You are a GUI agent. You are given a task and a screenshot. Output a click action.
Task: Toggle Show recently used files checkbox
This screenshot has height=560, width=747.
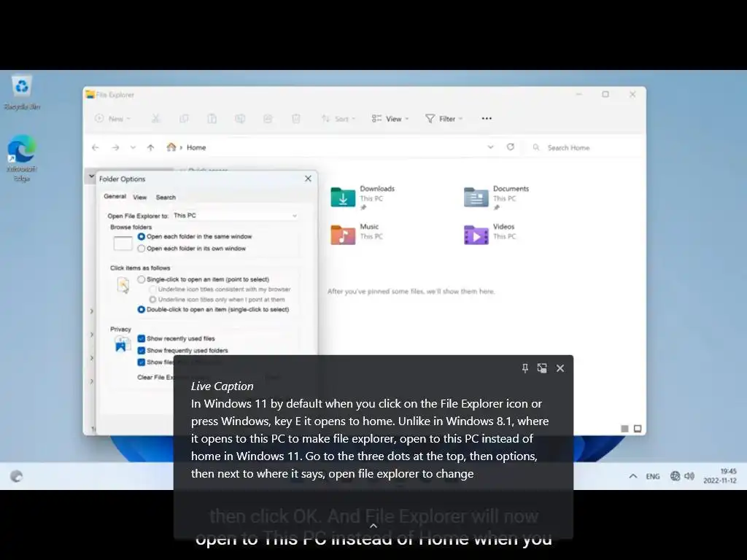(x=177, y=338)
